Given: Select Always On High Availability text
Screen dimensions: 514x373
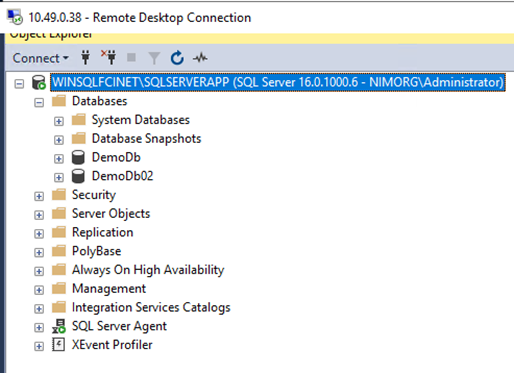Looking at the screenshot, I should coord(148,270).
